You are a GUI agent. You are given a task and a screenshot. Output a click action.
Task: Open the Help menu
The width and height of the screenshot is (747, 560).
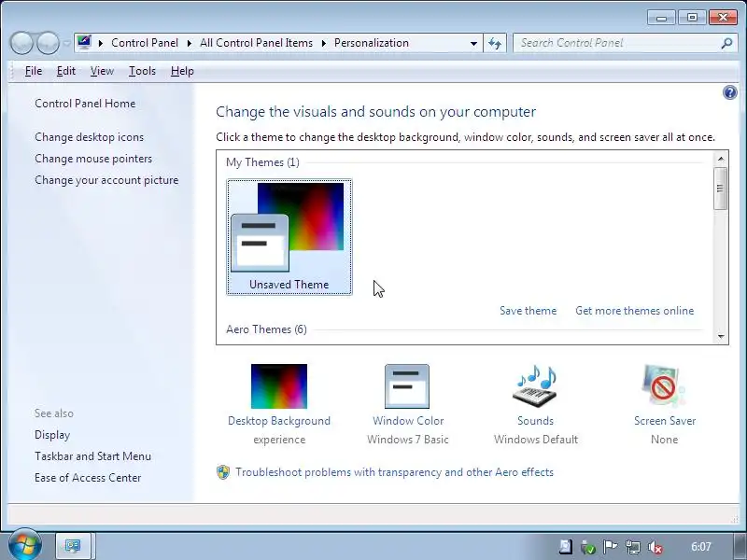coord(182,71)
